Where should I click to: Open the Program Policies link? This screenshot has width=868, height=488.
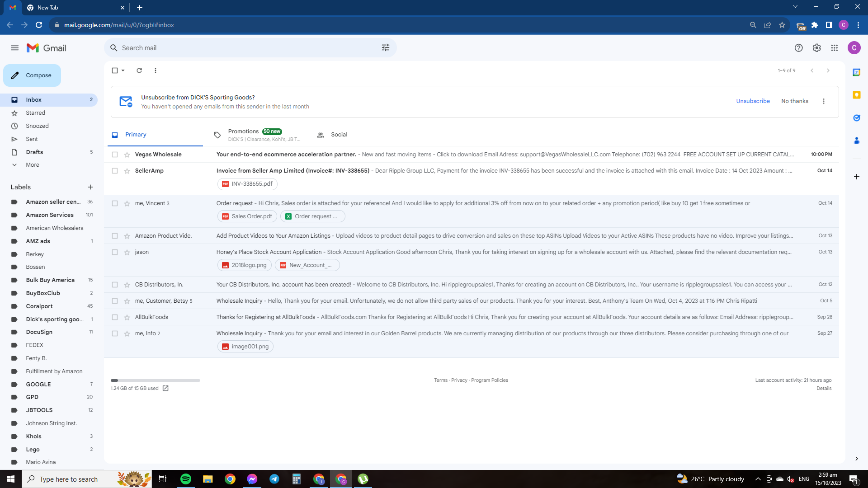(x=490, y=380)
